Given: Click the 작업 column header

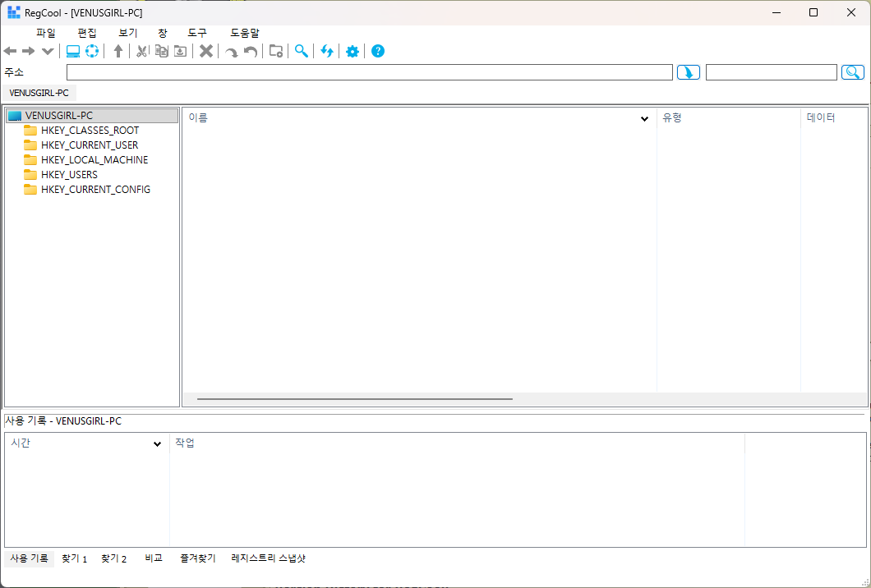Looking at the screenshot, I should 457,443.
